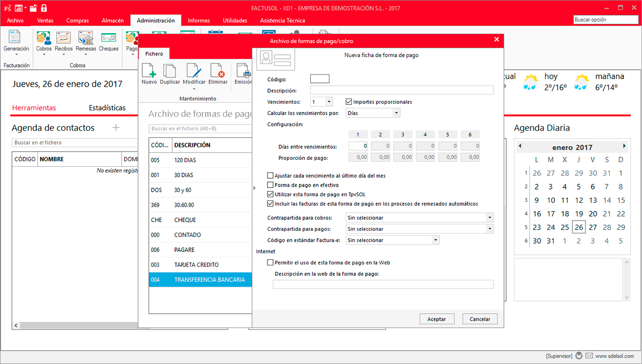The height and width of the screenshot is (364, 642).
Task: Create new record with Nuevo icon
Action: [149, 71]
